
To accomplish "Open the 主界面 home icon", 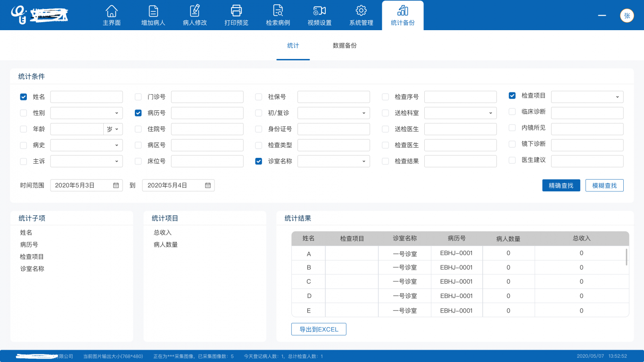I will tap(112, 11).
